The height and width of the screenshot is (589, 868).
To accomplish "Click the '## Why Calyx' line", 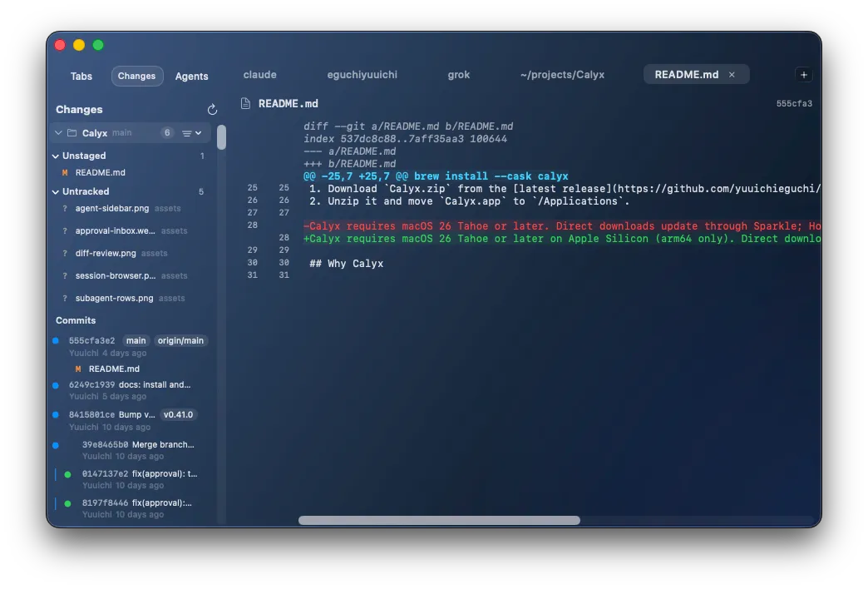I will [346, 264].
